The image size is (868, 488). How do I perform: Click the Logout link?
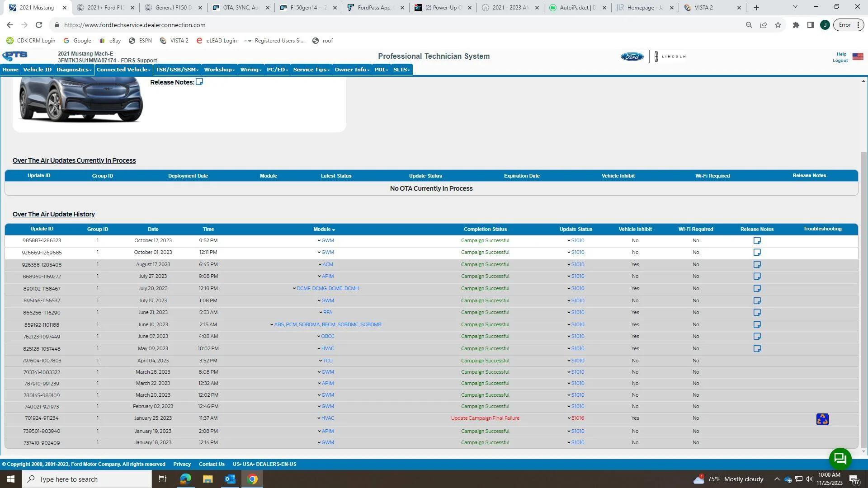pos(840,61)
